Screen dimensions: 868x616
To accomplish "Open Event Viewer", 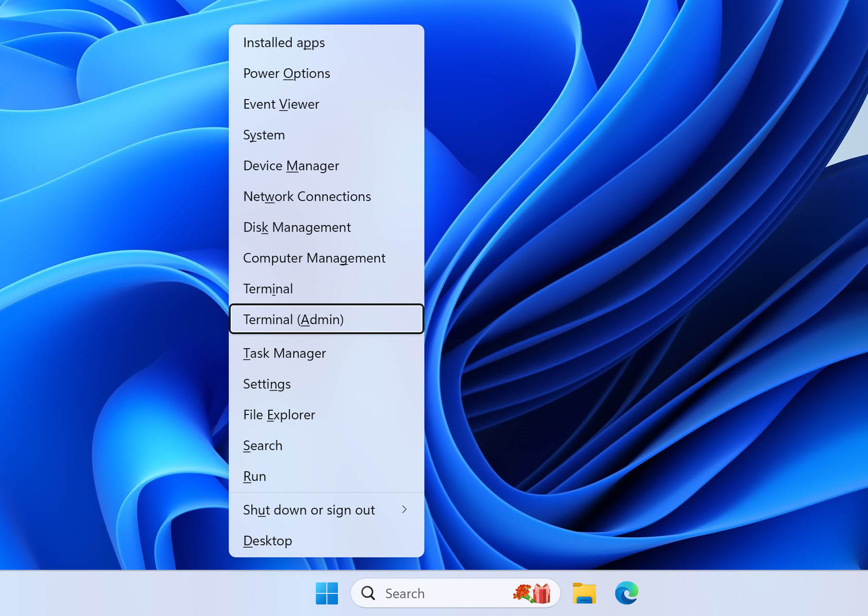I will (x=327, y=104).
